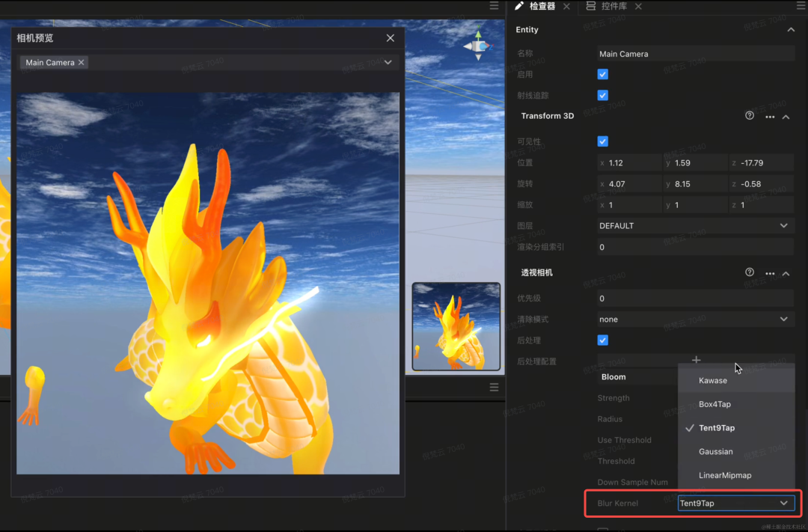Click the small camera preview thumbnail

tap(456, 326)
